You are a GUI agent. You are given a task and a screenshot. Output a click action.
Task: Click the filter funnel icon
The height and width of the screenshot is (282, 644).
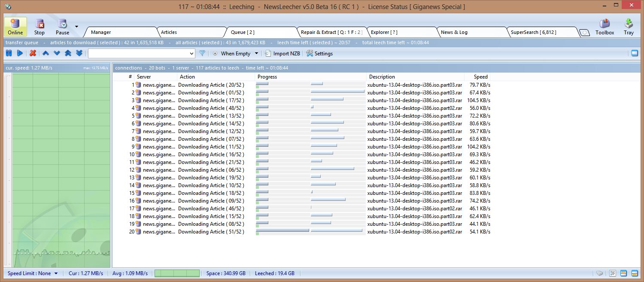coord(202,53)
